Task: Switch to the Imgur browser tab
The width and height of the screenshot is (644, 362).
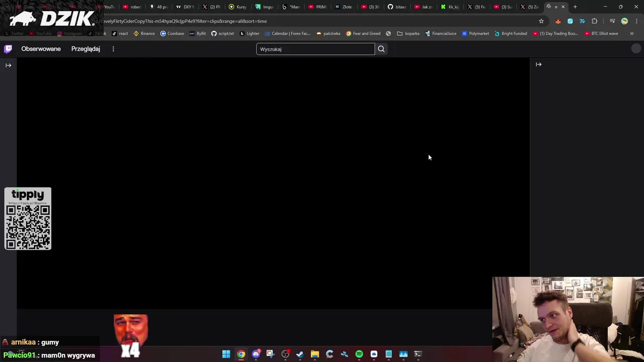Action: coord(264,7)
